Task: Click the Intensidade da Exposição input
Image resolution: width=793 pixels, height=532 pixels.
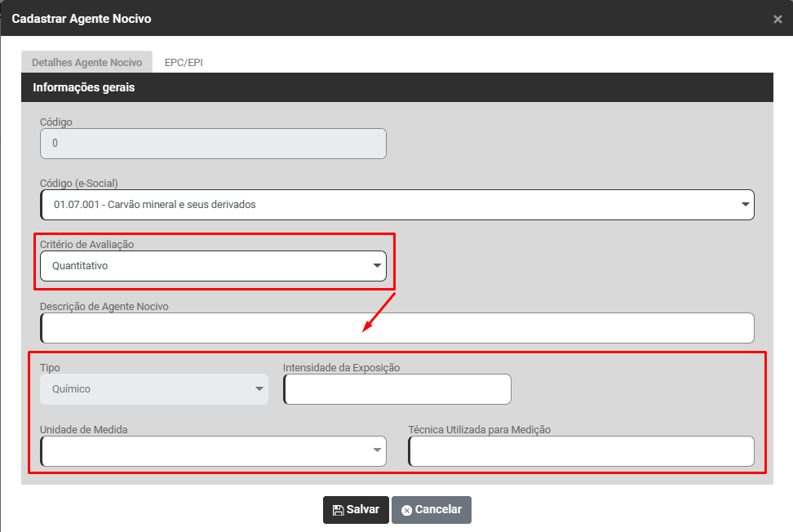Action: [397, 389]
